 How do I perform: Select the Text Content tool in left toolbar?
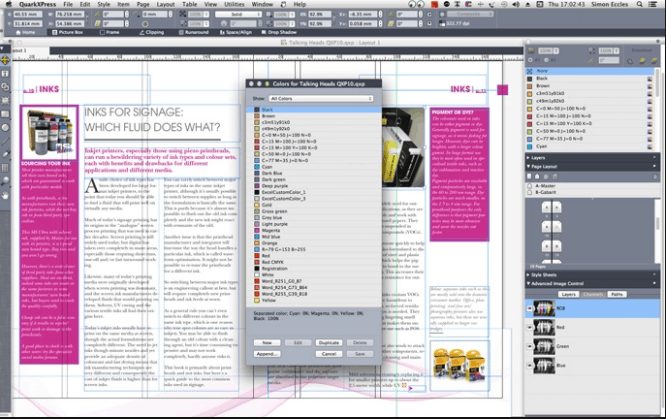5,74
